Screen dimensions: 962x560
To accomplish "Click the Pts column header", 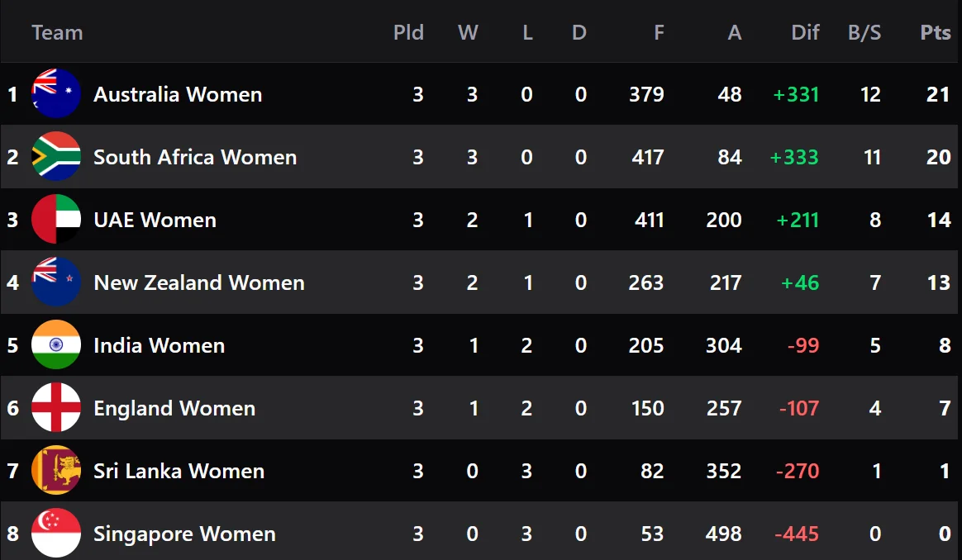I will 935,32.
